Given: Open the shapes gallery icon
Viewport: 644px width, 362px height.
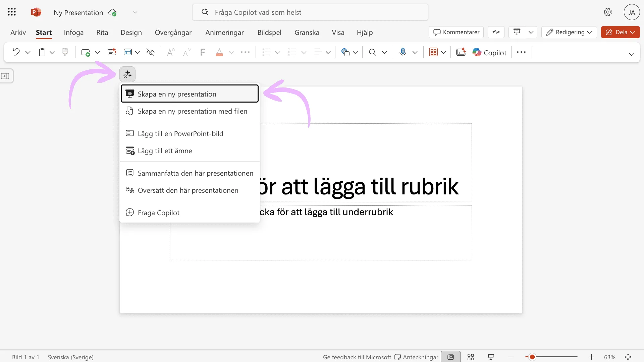Looking at the screenshot, I should [345, 52].
